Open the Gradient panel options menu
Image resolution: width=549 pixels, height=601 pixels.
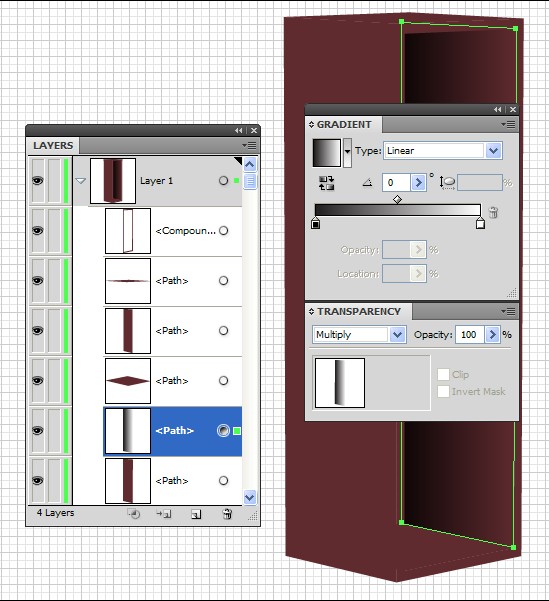click(x=508, y=124)
